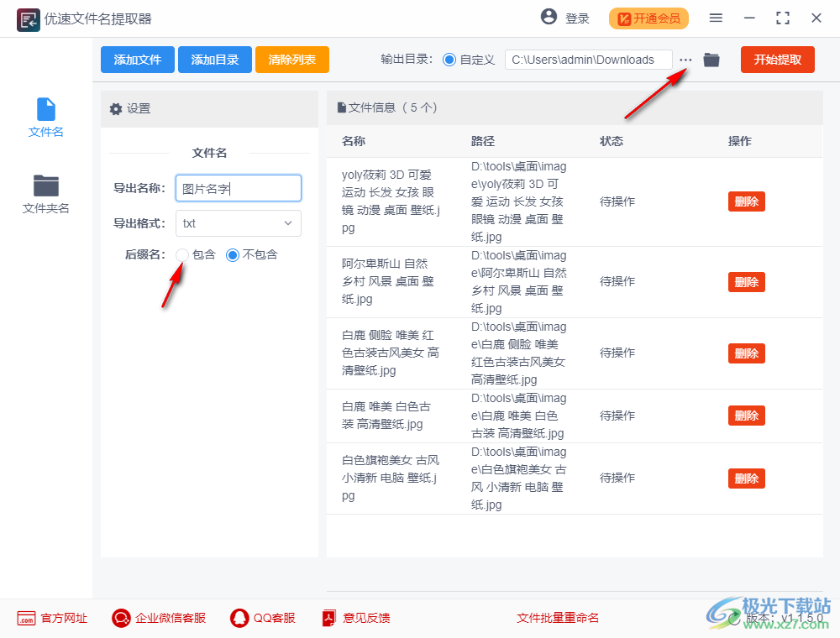
Task: Select the 文件名 sidebar document icon
Action: [46, 109]
